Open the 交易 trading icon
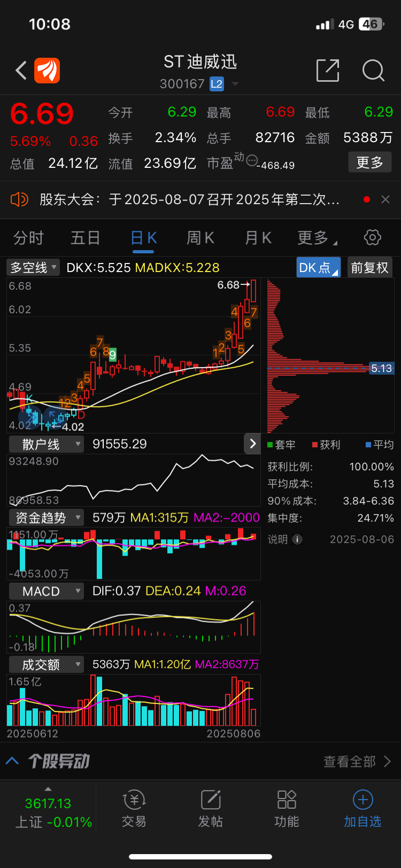This screenshot has width=401, height=868. 134,809
